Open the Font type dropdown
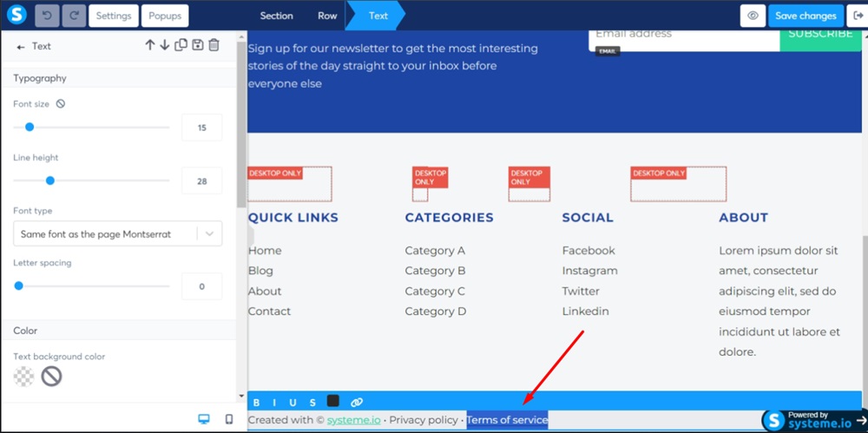The image size is (868, 433). [x=117, y=233]
